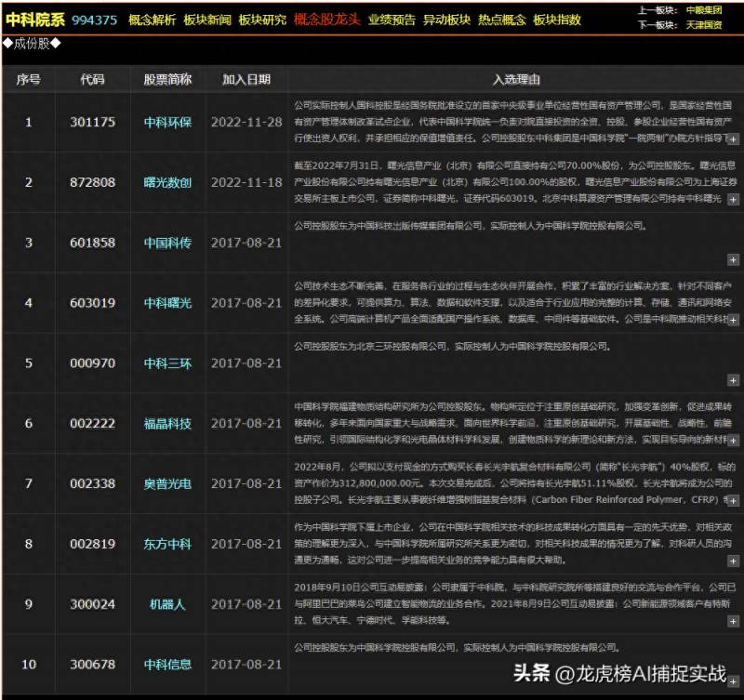Image resolution: width=744 pixels, height=700 pixels.
Task: Select stock code 000970
Action: [92, 363]
